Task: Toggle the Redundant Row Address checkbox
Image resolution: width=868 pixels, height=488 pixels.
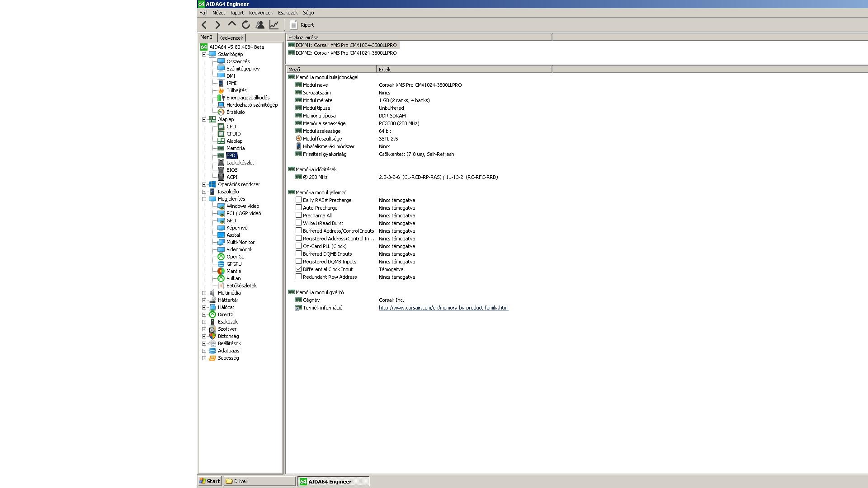Action: tap(298, 277)
